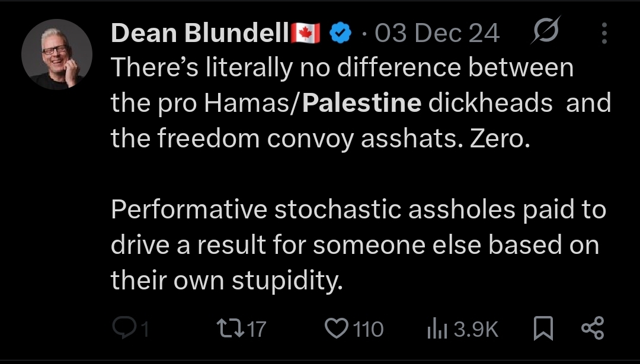Click the reply count number 1
This screenshot has height=364, width=640.
144,329
